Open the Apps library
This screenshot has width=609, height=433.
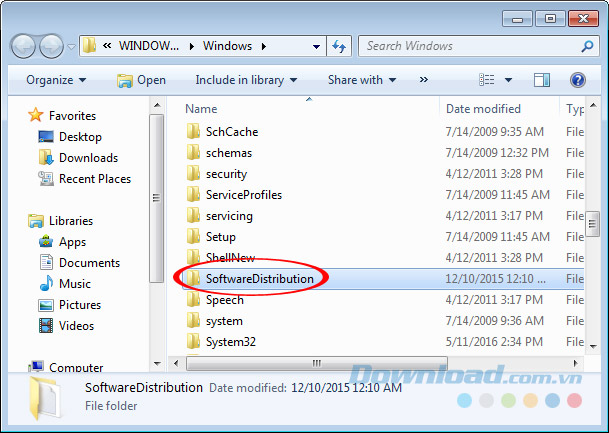point(72,242)
